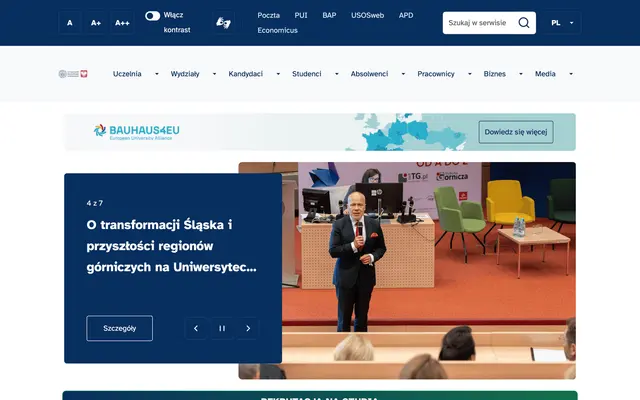Image resolution: width=640 pixels, height=400 pixels.
Task: Open the Biznes menu item
Action: [x=495, y=74]
